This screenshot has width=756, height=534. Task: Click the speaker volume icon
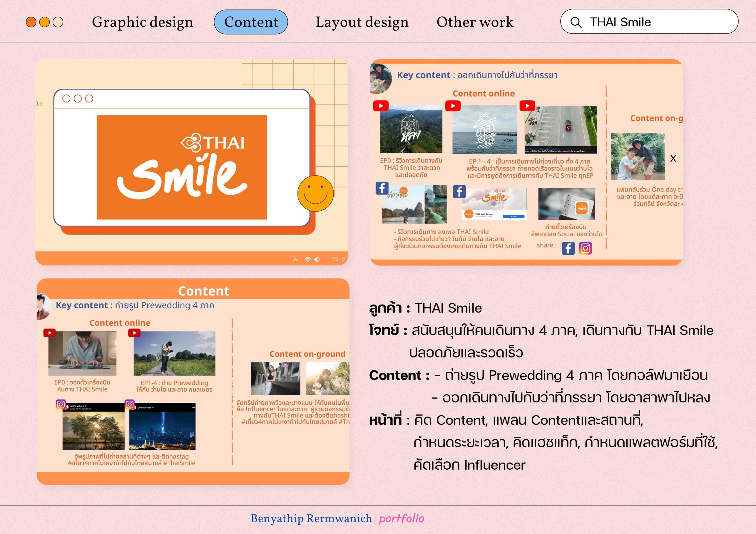point(317,259)
